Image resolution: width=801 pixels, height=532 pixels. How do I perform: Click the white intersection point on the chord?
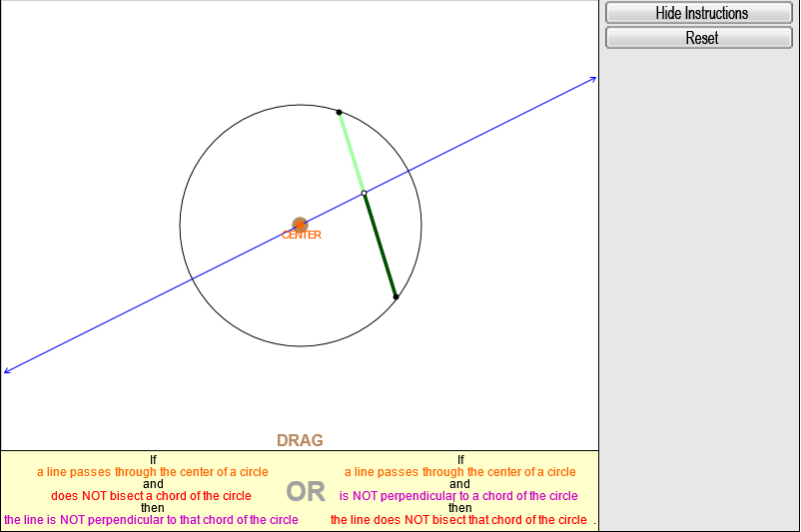pyautogui.click(x=364, y=193)
